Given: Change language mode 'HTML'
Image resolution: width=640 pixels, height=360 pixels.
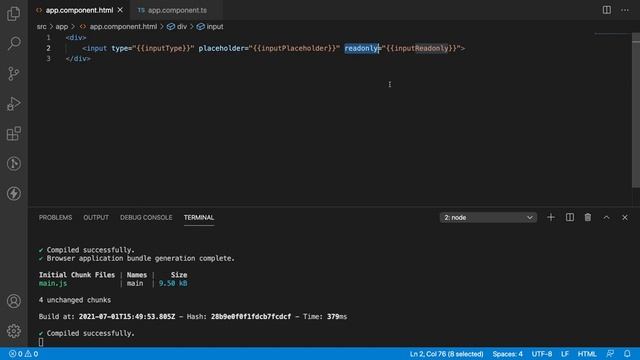Looking at the screenshot, I should click(x=587, y=354).
